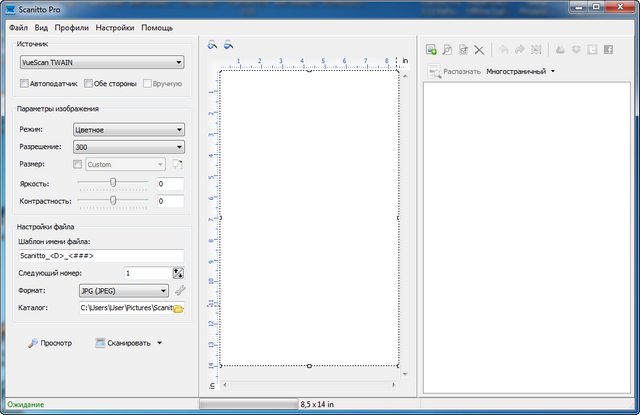Open the JPG (JPEG) format dropdown
This screenshot has height=415, width=640.
coord(122,291)
